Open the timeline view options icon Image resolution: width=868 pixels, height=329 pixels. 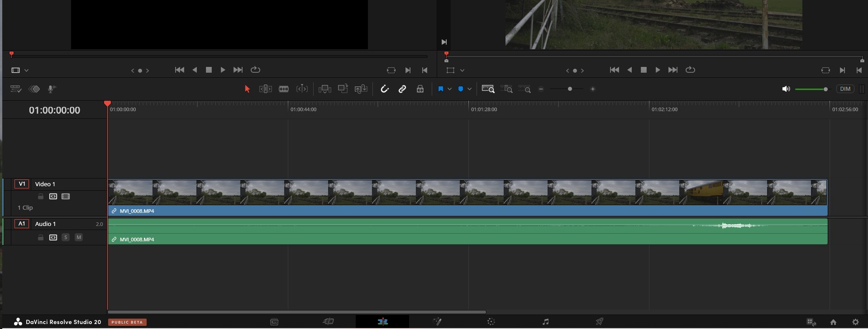tap(15, 89)
